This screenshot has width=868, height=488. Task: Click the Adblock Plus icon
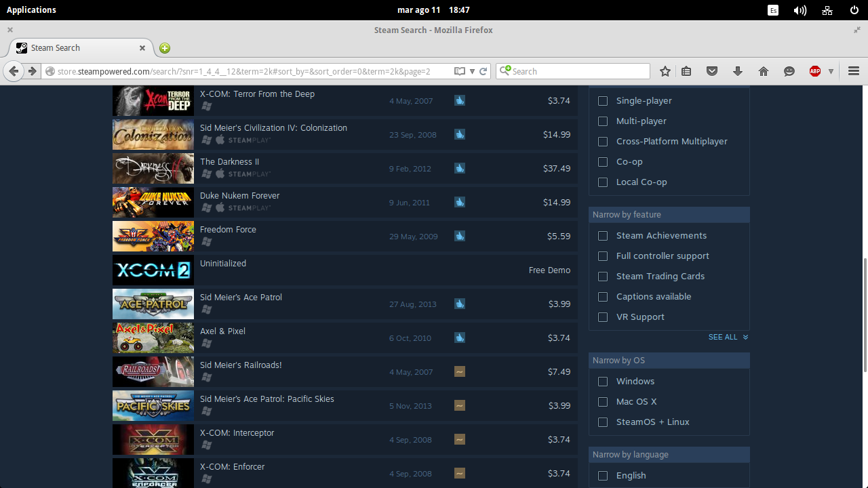point(815,71)
